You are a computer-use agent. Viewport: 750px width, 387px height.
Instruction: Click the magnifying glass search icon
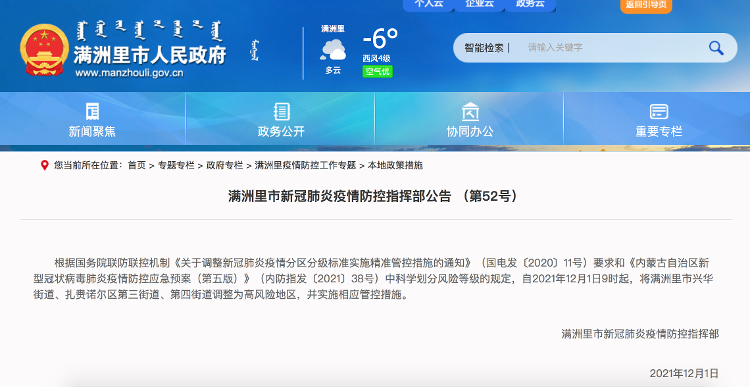point(716,48)
